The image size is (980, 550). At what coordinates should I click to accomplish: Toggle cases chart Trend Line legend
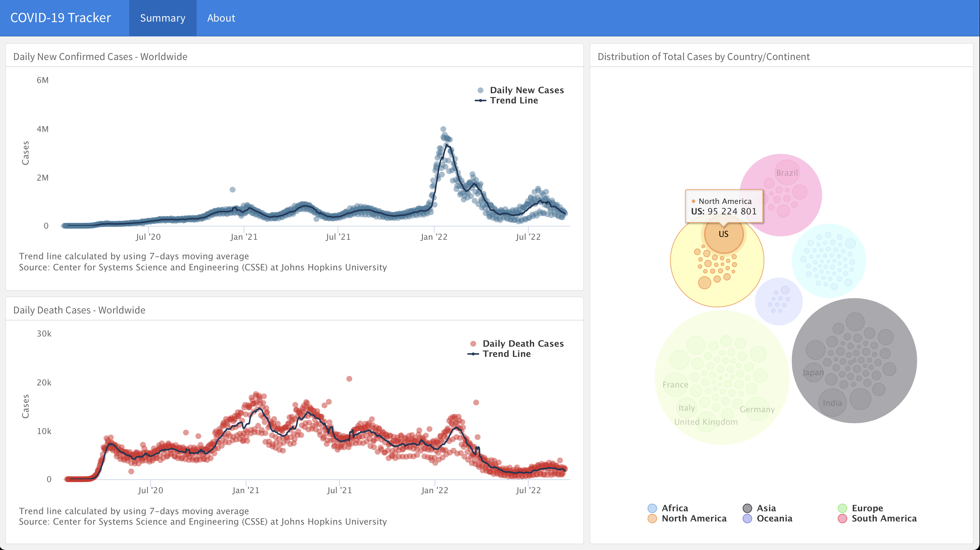(514, 100)
